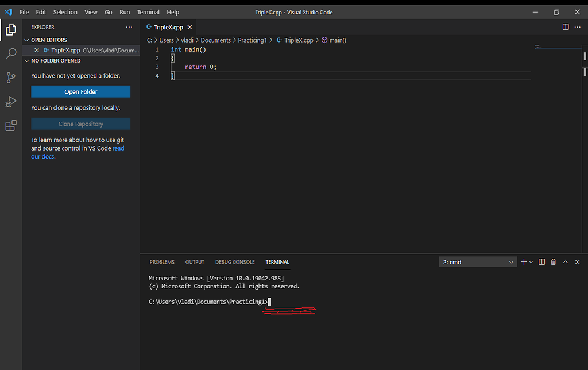This screenshot has width=588, height=370.
Task: Switch to the Debug Console tab
Action: [x=235, y=261]
